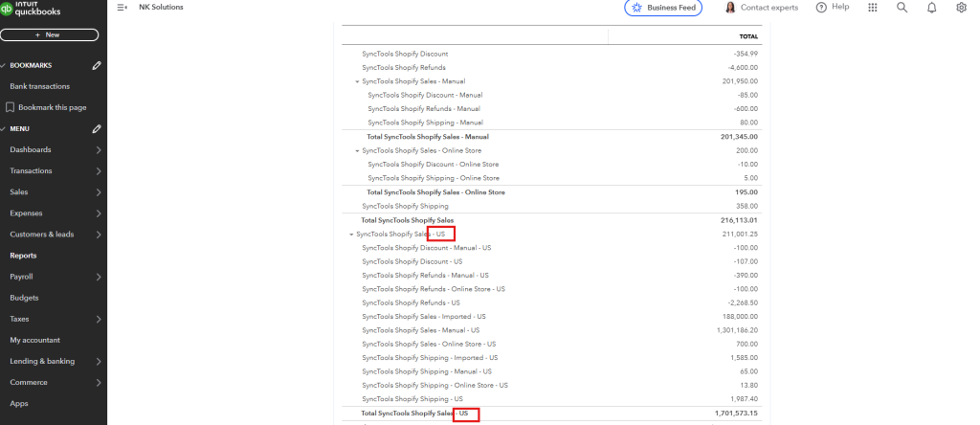The image size is (980, 425).
Task: Click Bookmark this page
Action: pyautogui.click(x=46, y=107)
